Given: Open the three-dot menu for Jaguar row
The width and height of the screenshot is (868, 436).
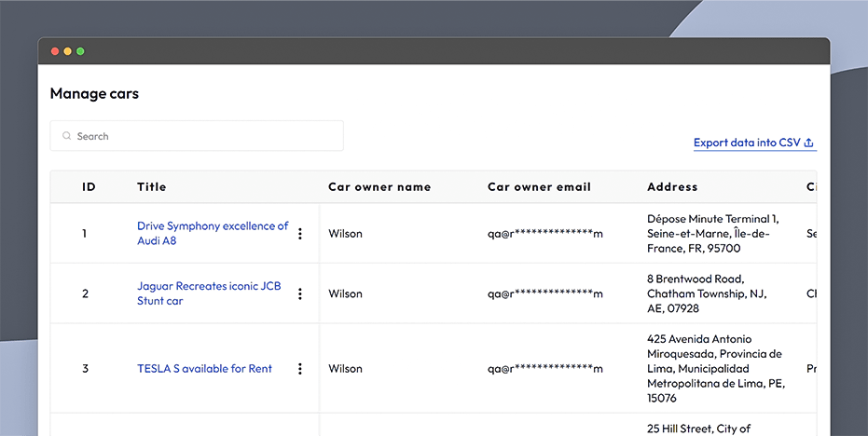Looking at the screenshot, I should [x=300, y=293].
